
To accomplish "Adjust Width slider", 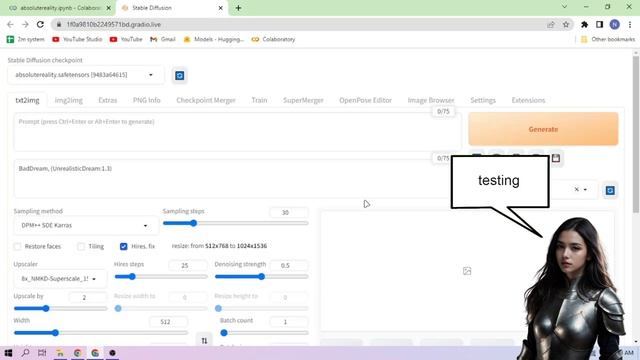I will (101, 333).
